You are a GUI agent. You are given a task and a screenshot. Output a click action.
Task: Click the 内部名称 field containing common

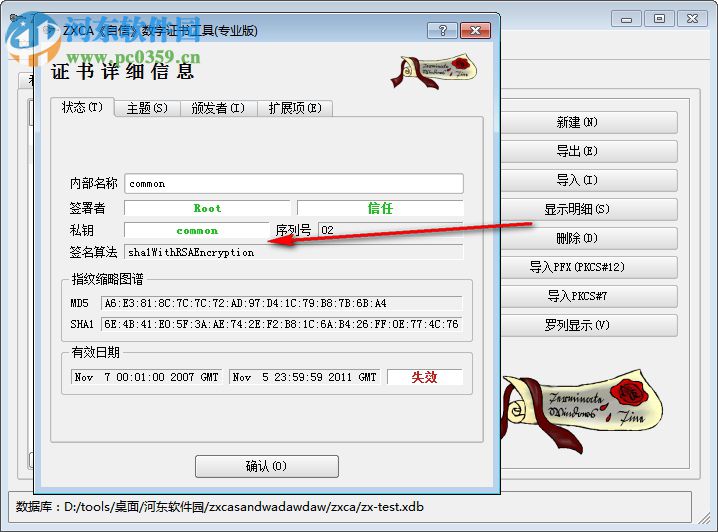294,184
